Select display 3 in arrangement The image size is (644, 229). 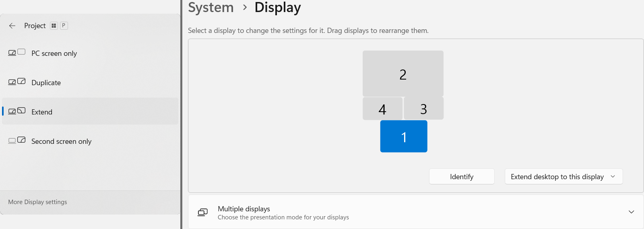pyautogui.click(x=424, y=108)
